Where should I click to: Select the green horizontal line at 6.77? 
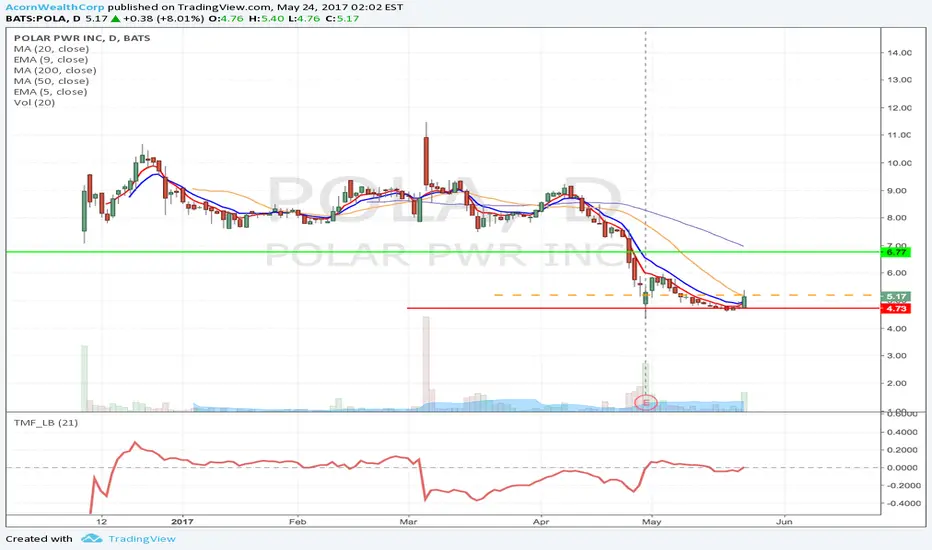(443, 252)
